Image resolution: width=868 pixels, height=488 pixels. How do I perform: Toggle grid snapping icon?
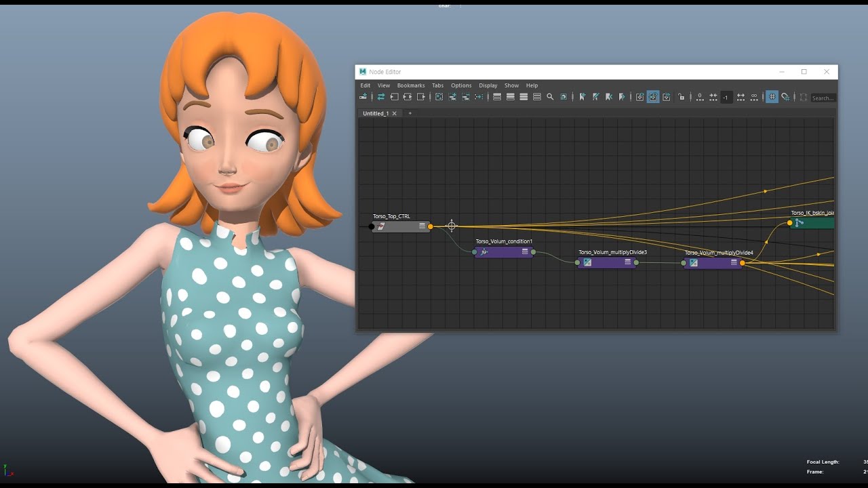786,97
